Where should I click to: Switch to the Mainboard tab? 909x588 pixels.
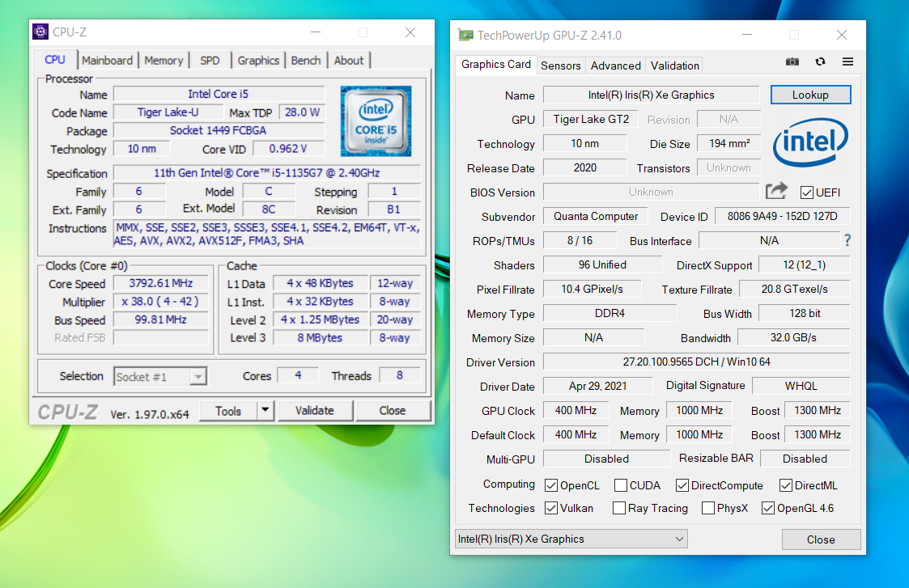(x=107, y=60)
